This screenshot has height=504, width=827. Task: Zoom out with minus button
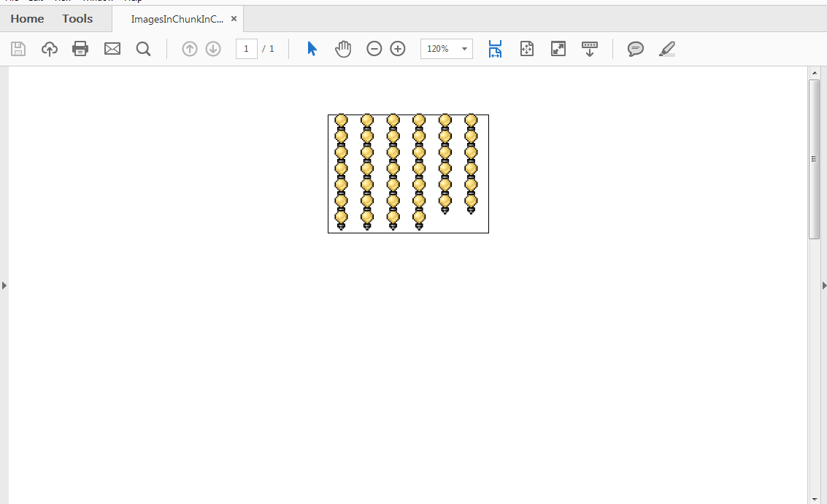click(374, 49)
